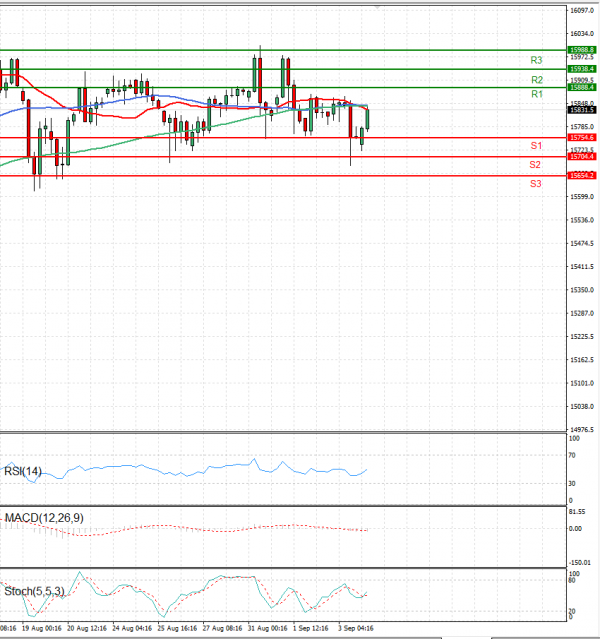Click the 19 Aug 00:16 time label
This screenshot has height=639, width=600.
coord(42,628)
